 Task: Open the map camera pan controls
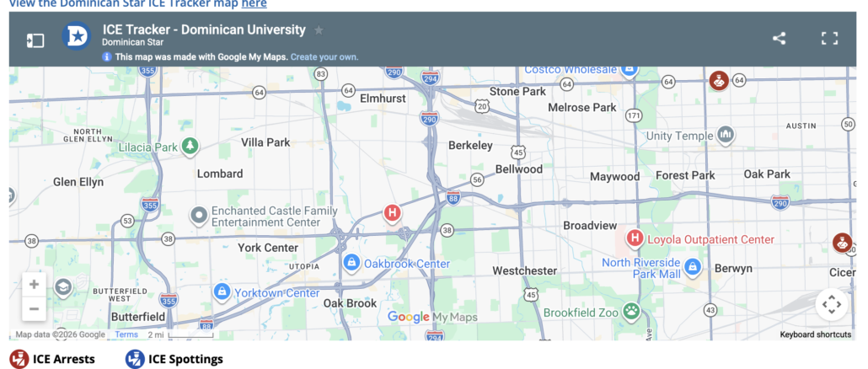click(831, 304)
